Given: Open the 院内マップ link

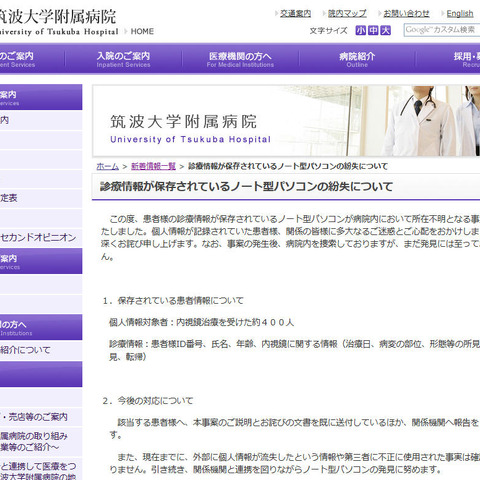Looking at the screenshot, I should pos(347,13).
